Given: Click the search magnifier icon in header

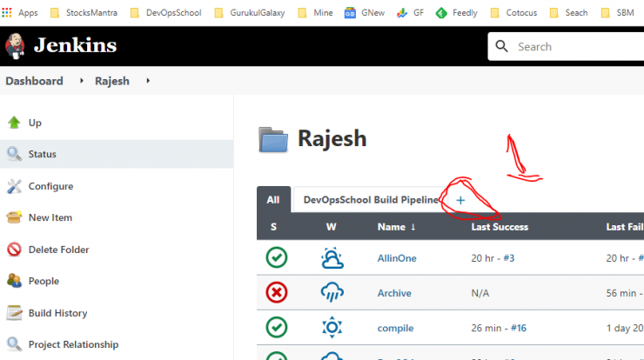Looking at the screenshot, I should (501, 46).
